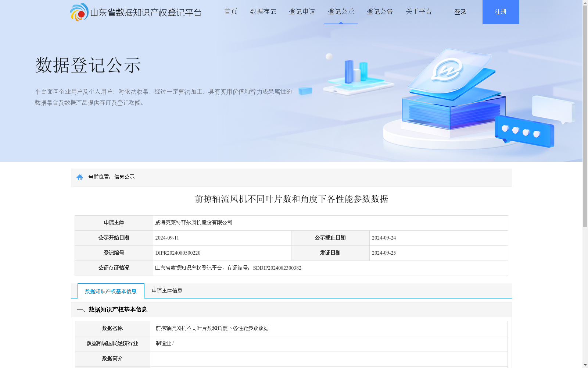Click the 发证日期 label cell

[x=330, y=253]
